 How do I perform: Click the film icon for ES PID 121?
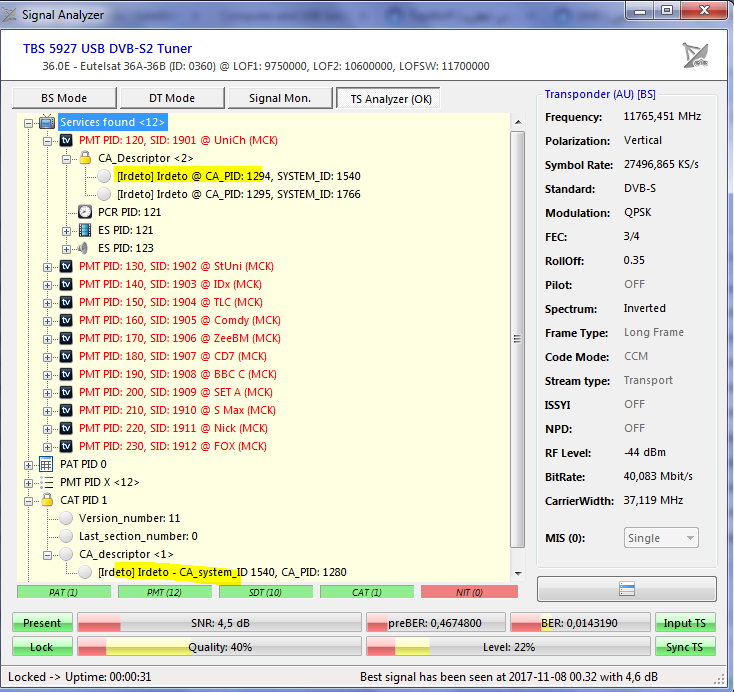[x=85, y=230]
